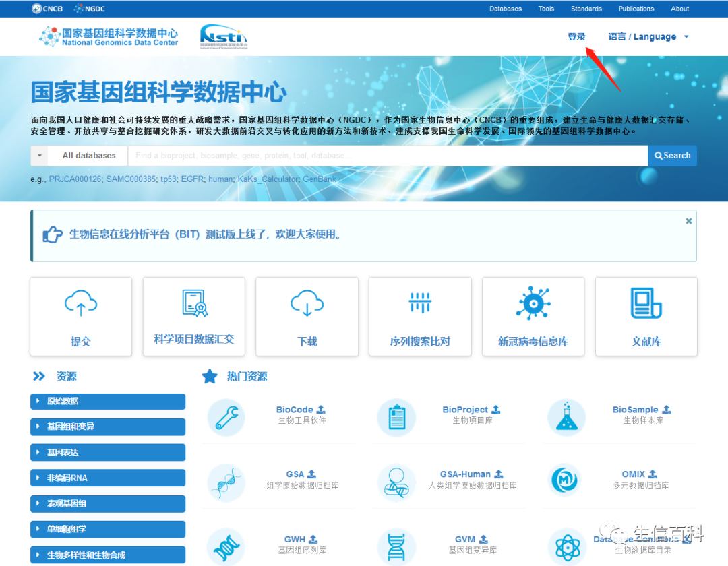Open the 序列搜索比对 alignment icon
The height and width of the screenshot is (566, 728).
[x=420, y=303]
